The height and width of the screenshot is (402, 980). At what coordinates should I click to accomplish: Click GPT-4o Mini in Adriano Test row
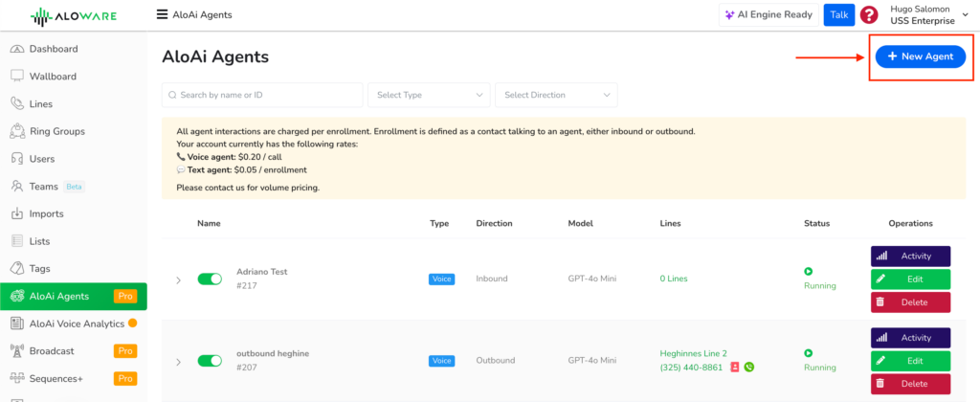[592, 279]
